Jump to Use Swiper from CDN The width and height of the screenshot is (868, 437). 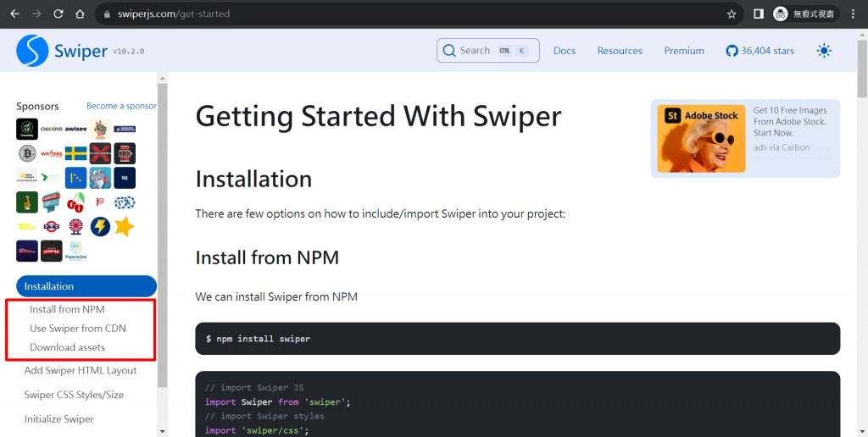78,328
